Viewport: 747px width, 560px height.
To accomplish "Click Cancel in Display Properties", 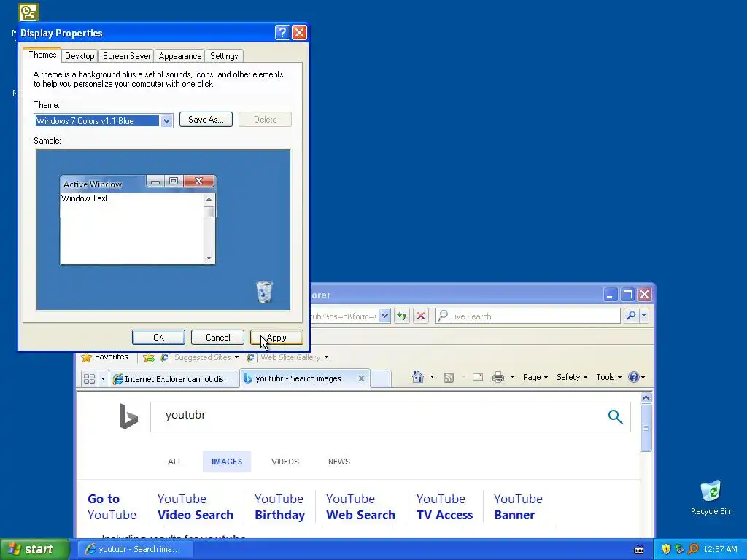I will (x=217, y=337).
